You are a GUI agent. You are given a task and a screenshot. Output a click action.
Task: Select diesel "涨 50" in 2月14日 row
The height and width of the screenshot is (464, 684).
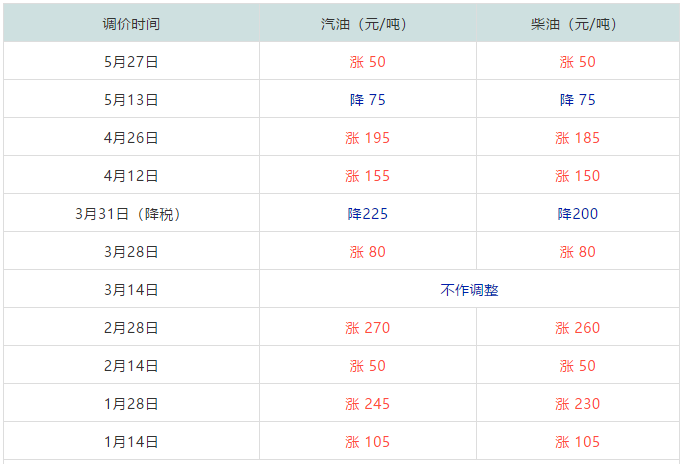tap(578, 365)
